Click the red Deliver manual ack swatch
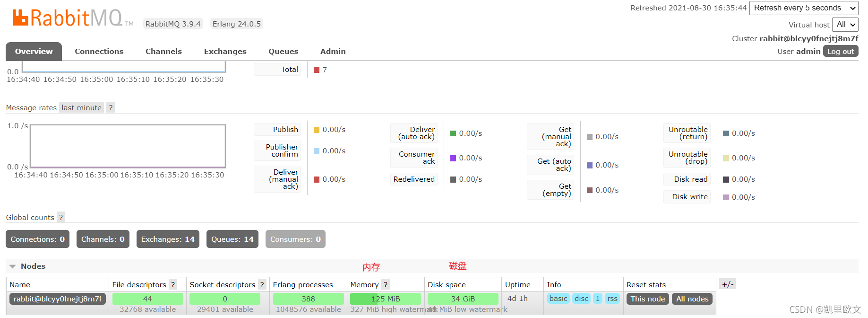This screenshot has height=318, width=868. click(317, 179)
